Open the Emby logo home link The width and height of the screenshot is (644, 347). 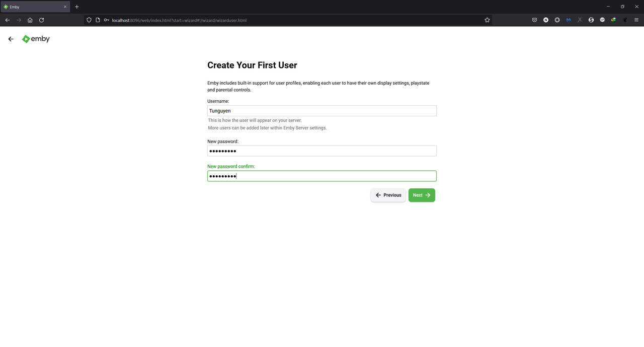click(x=36, y=39)
